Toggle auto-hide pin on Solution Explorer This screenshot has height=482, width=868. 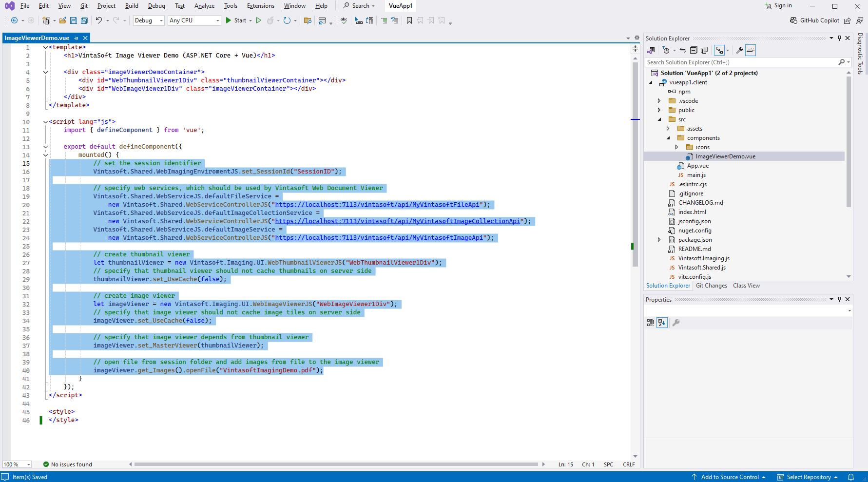pos(839,38)
